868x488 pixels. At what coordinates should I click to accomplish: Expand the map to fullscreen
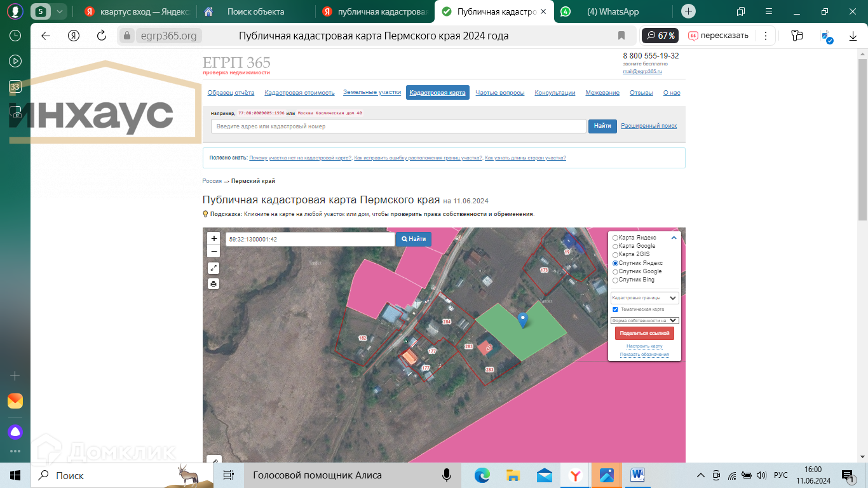[214, 268]
